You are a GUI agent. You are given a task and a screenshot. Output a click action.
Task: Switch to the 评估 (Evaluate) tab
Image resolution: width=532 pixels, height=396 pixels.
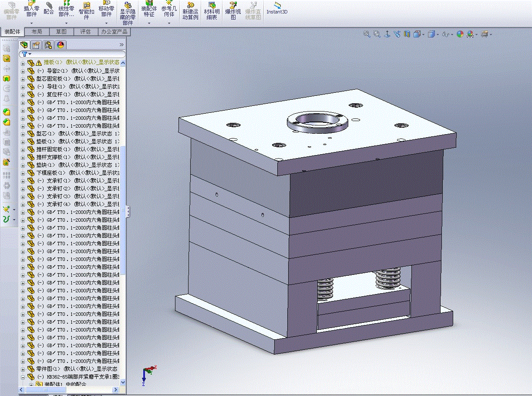[x=85, y=32]
